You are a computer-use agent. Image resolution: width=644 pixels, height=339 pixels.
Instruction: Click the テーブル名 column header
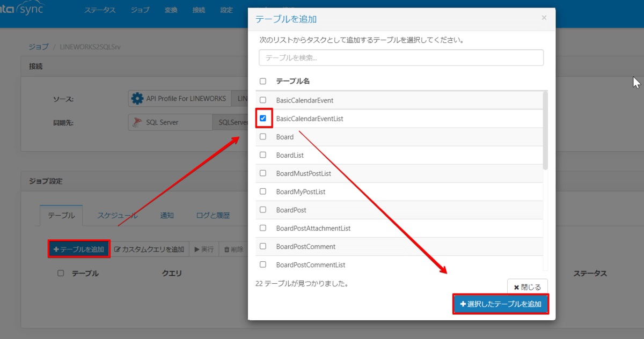click(x=293, y=82)
